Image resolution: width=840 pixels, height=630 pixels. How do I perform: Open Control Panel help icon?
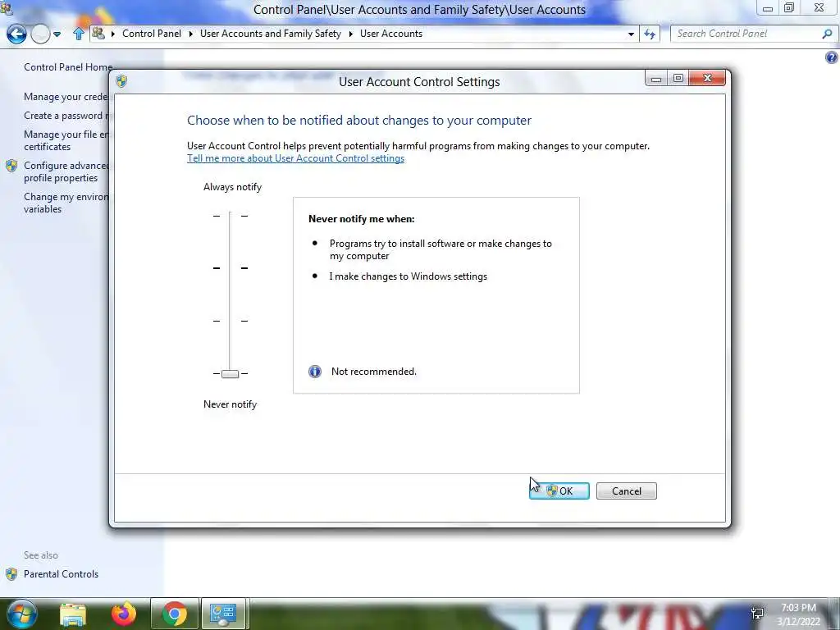click(832, 57)
